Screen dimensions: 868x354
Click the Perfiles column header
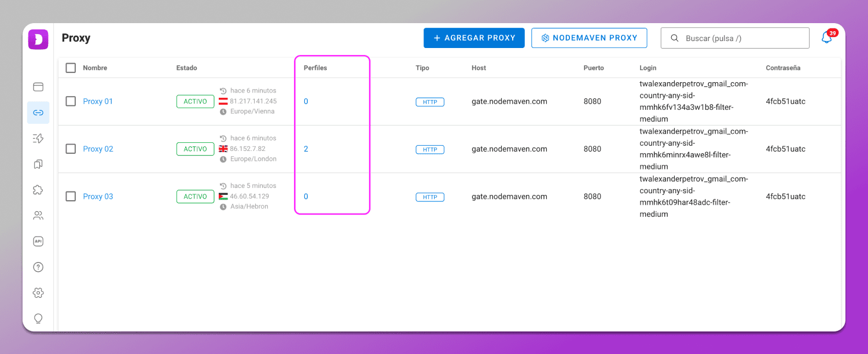315,68
